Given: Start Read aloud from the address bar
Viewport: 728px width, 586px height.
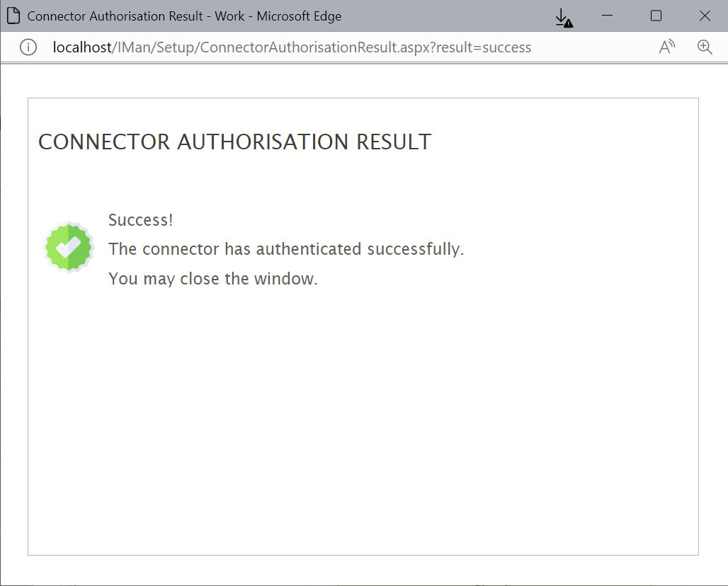Looking at the screenshot, I should pyautogui.click(x=666, y=47).
